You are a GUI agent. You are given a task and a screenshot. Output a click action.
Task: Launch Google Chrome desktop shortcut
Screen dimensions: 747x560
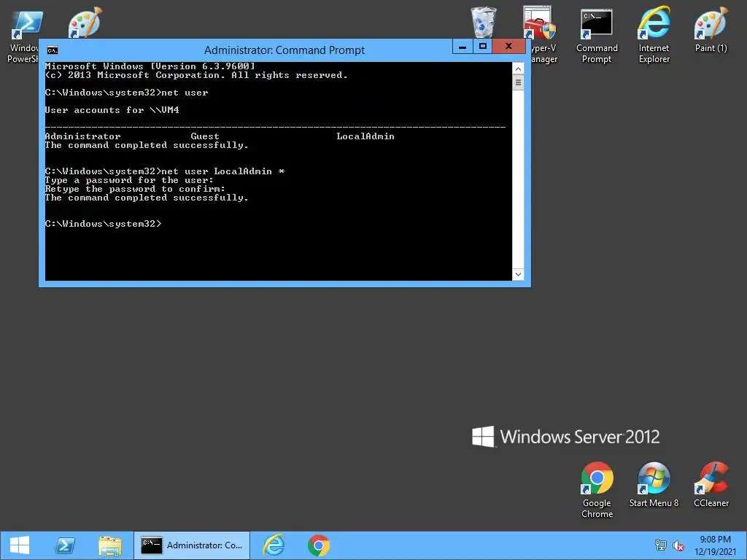[x=597, y=490]
